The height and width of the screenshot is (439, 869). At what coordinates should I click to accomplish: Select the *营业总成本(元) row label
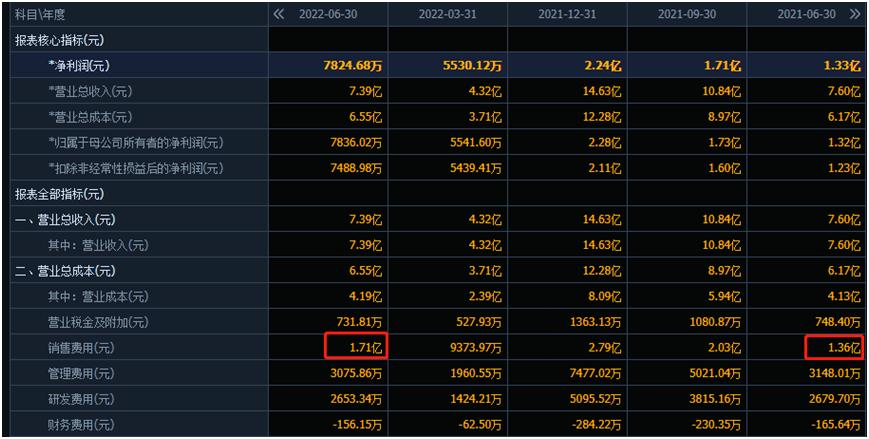(90, 118)
